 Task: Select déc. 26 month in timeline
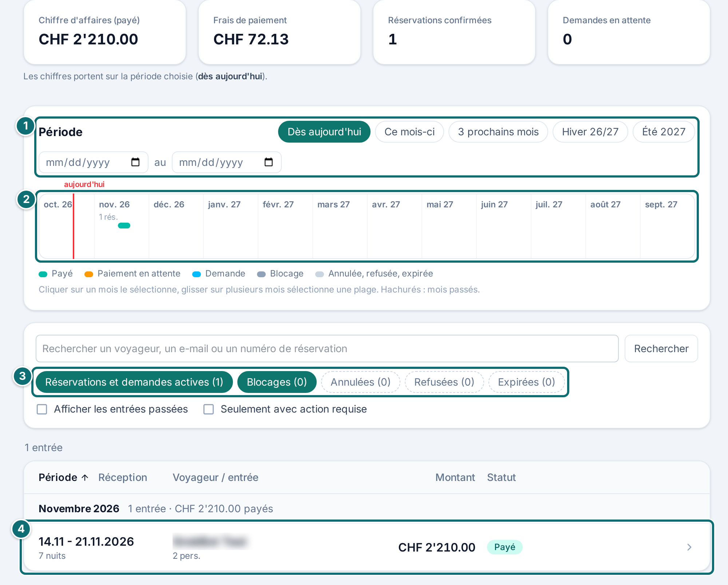(176, 226)
